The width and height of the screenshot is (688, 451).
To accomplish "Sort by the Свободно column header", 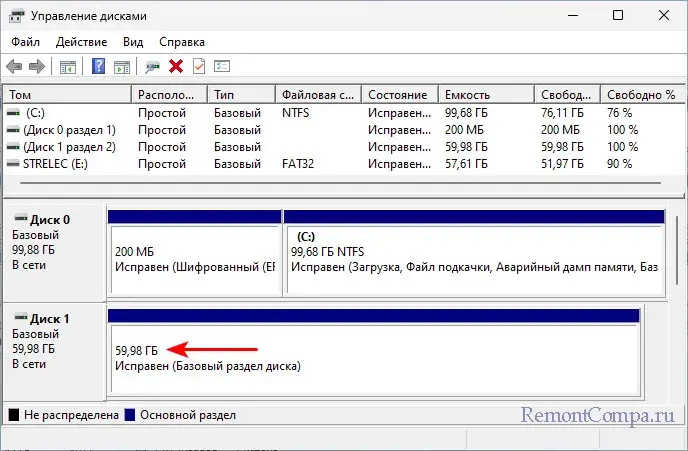I will [x=568, y=95].
